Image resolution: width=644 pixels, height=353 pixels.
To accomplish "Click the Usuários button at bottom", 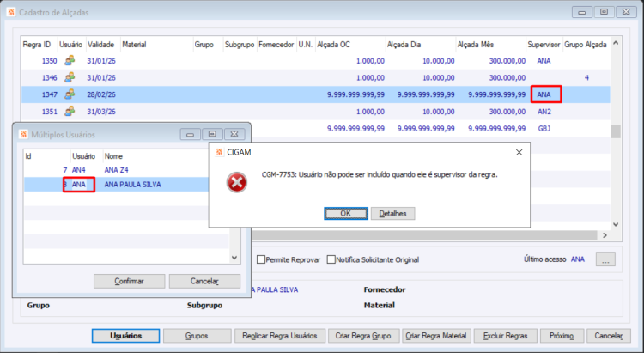I will [125, 336].
